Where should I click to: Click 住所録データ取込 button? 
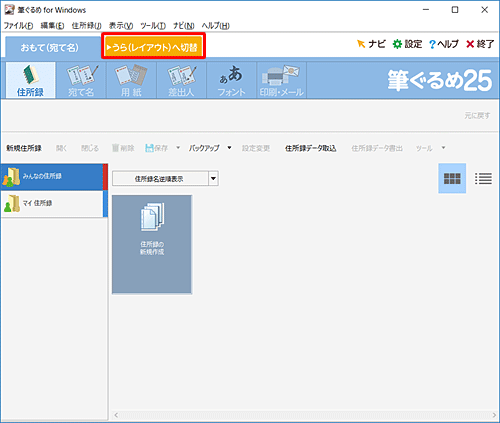[x=310, y=148]
